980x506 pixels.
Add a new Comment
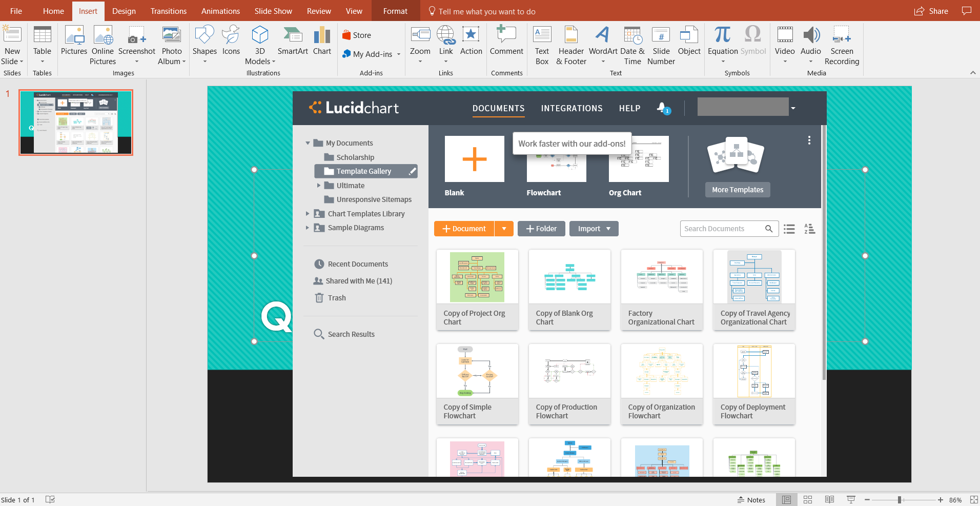pyautogui.click(x=506, y=41)
